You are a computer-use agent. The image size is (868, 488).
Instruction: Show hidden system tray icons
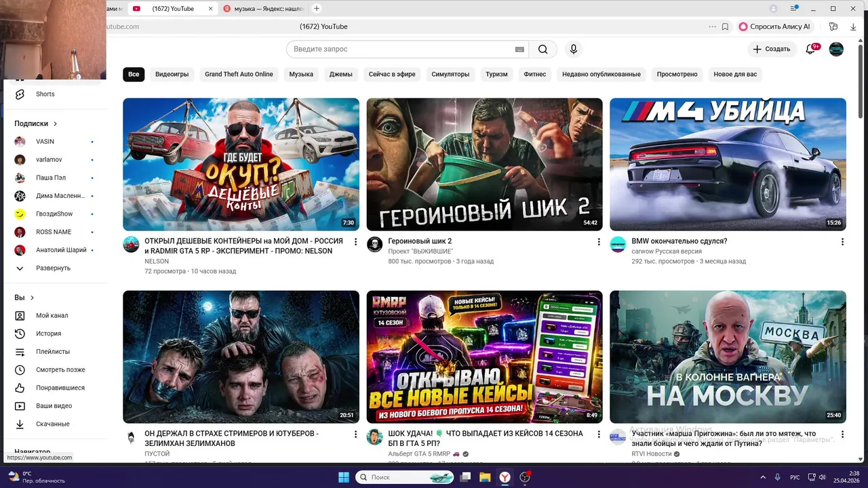[x=762, y=477]
